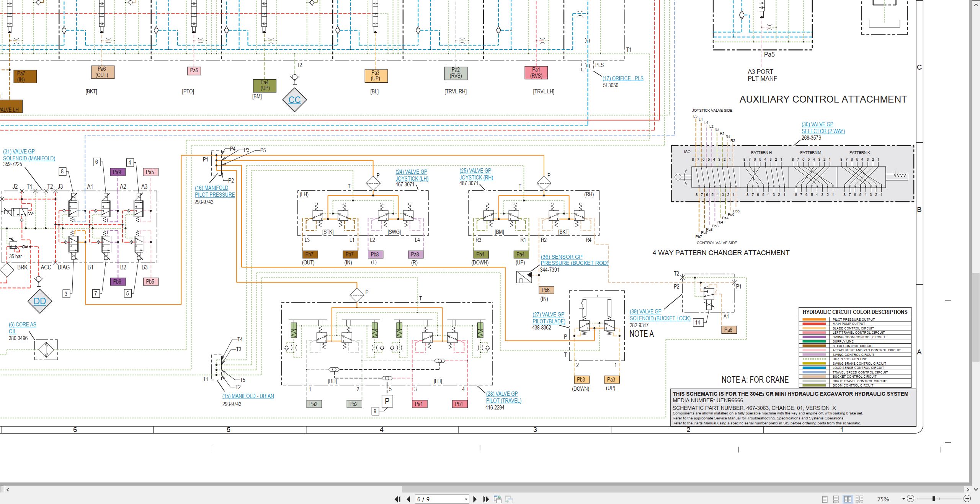
Task: Click the Pa2 travel port label
Action: click(x=314, y=404)
